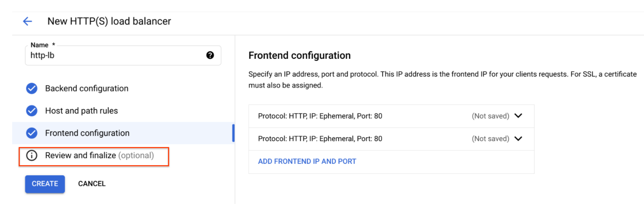Open the Review and finalize step

pos(94,156)
